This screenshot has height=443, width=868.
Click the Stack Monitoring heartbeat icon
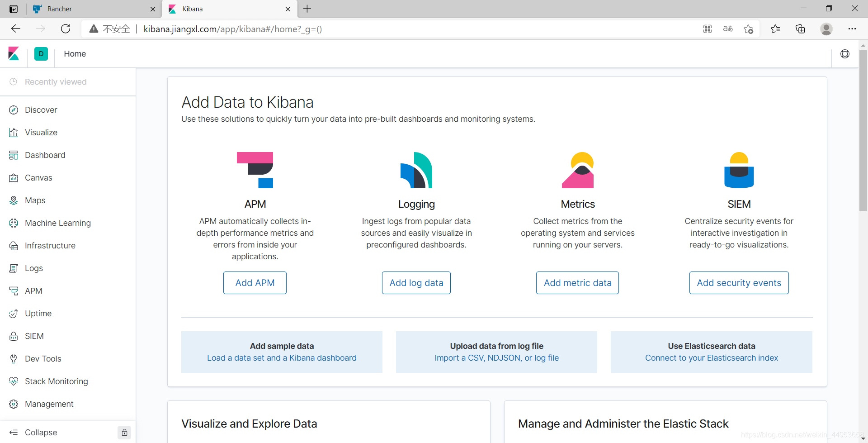pyautogui.click(x=14, y=381)
